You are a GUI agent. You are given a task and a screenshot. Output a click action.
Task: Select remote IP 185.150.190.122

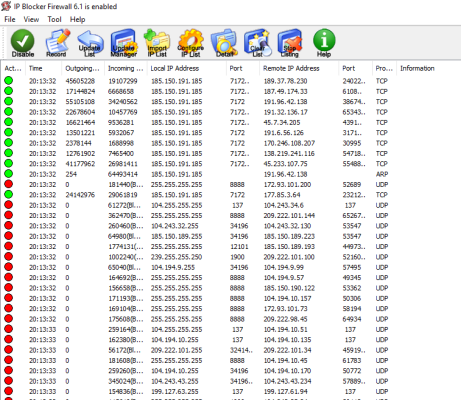point(289,288)
